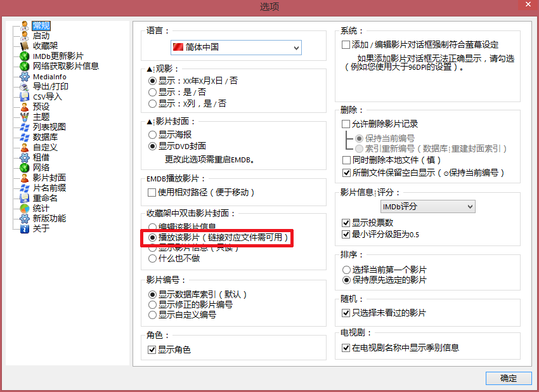Click the globe icon beside IMDb更新影片
The image size is (539, 392).
[24, 56]
